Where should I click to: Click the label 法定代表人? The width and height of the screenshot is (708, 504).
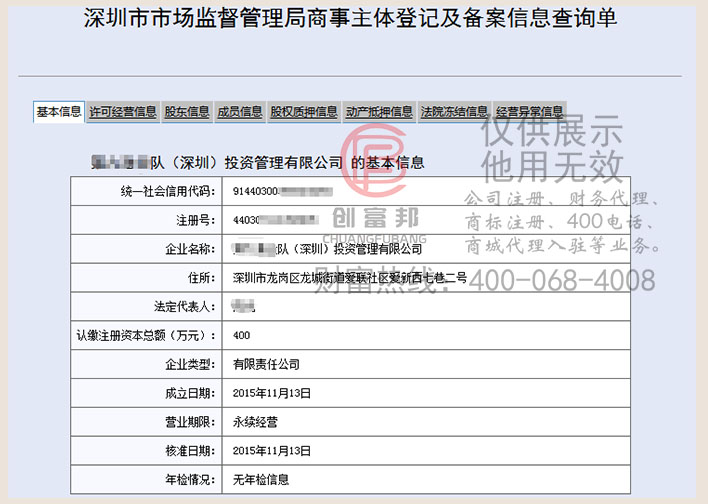[x=185, y=307]
